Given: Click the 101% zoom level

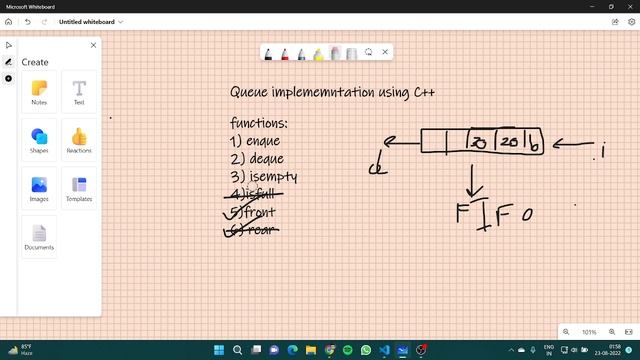Looking at the screenshot, I should tap(589, 332).
